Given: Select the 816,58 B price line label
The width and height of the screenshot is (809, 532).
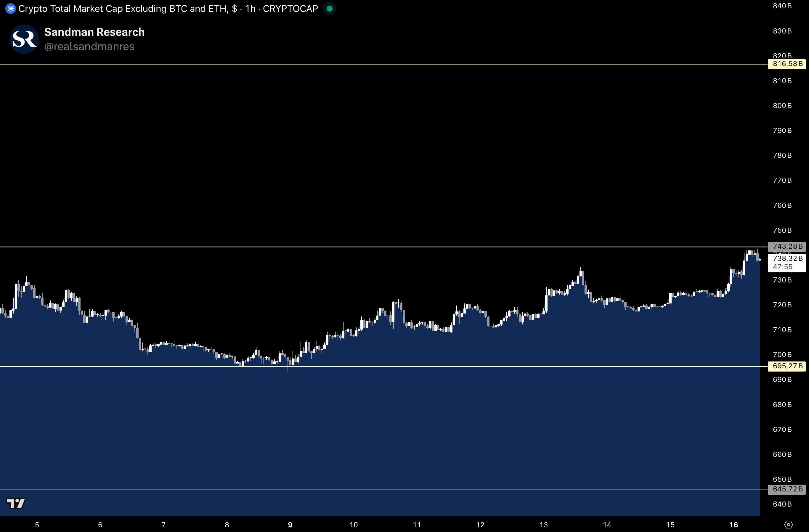Looking at the screenshot, I should (787, 64).
